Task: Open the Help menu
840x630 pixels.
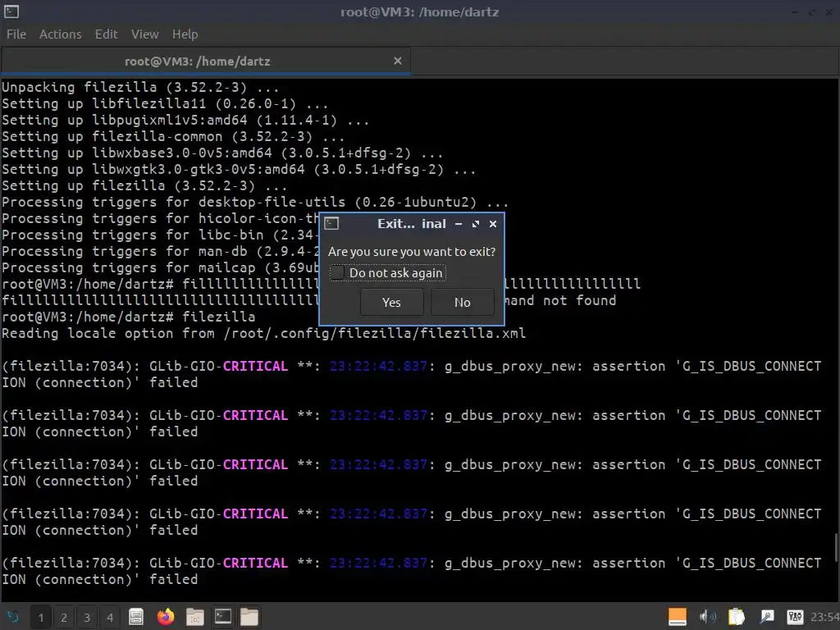Action: (185, 34)
